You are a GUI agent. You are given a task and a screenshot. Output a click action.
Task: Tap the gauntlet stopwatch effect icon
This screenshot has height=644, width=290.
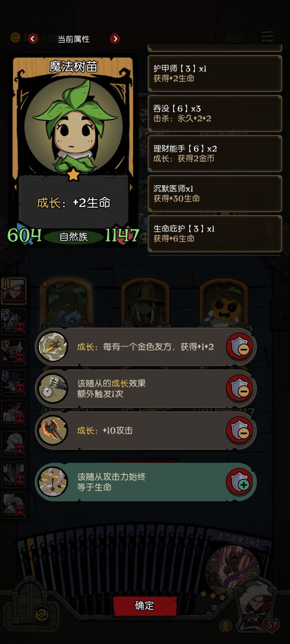pos(53,388)
